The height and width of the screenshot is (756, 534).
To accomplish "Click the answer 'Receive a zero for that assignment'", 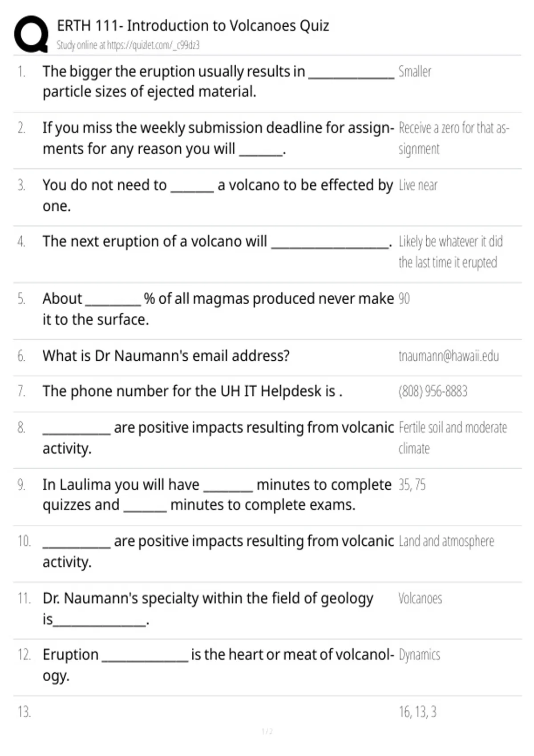I will pos(454,138).
